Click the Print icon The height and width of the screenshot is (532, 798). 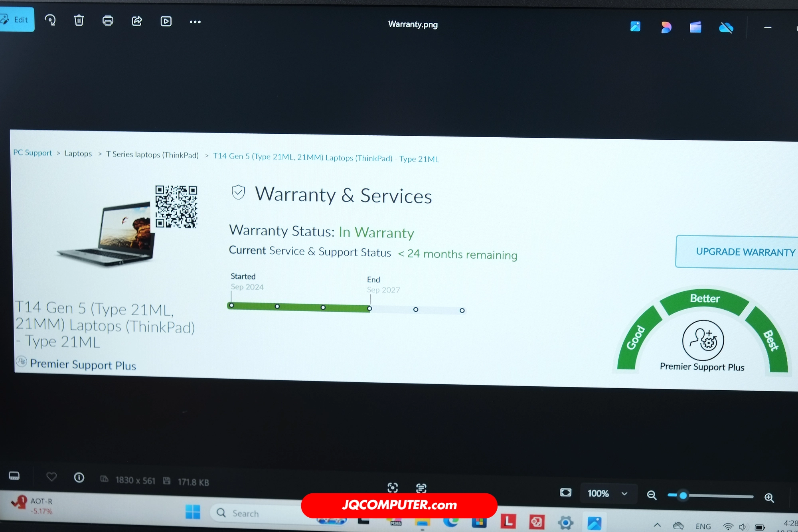click(x=108, y=21)
